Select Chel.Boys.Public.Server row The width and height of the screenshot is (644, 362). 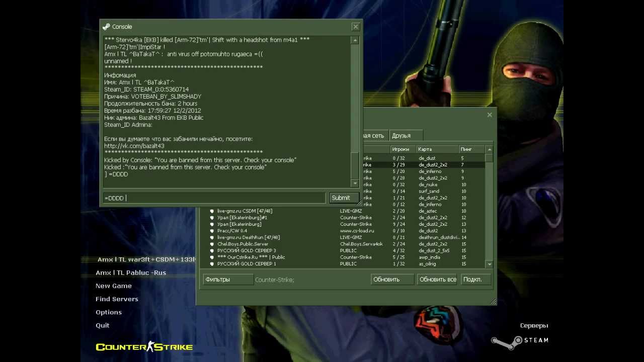pos(342,244)
